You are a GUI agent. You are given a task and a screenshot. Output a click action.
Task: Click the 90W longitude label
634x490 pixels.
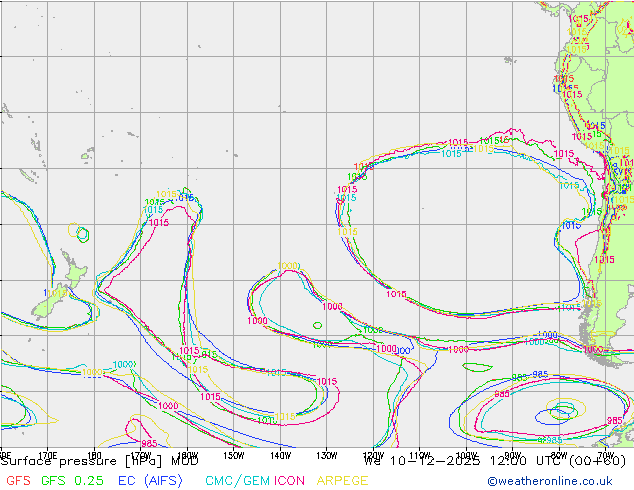point(513,455)
